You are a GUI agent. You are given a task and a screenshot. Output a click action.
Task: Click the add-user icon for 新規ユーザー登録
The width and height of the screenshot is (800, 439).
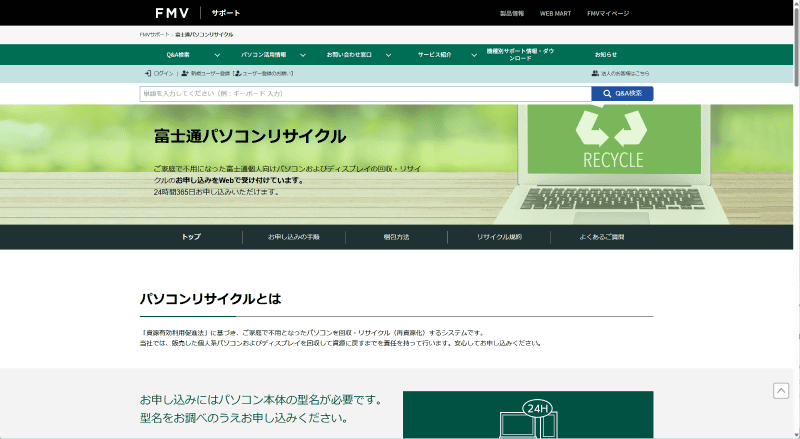[185, 74]
